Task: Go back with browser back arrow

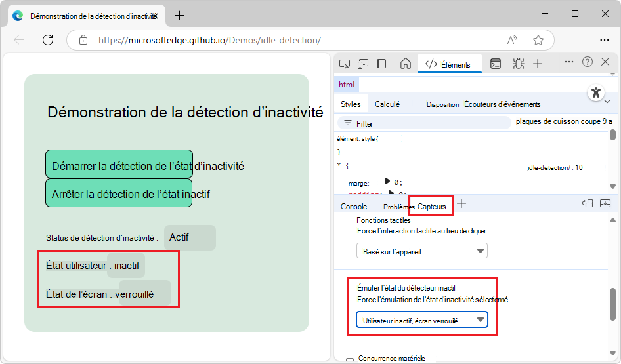Action: tap(19, 40)
